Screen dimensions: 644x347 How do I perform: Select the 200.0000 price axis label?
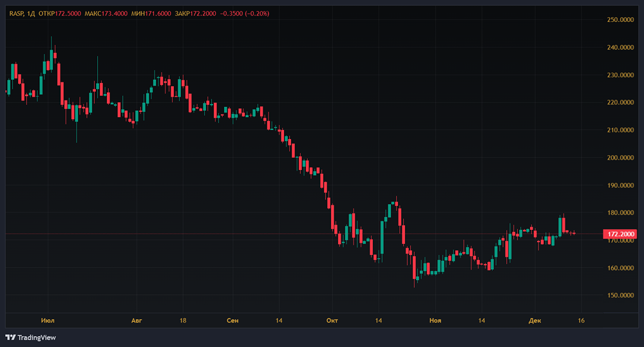click(620, 158)
